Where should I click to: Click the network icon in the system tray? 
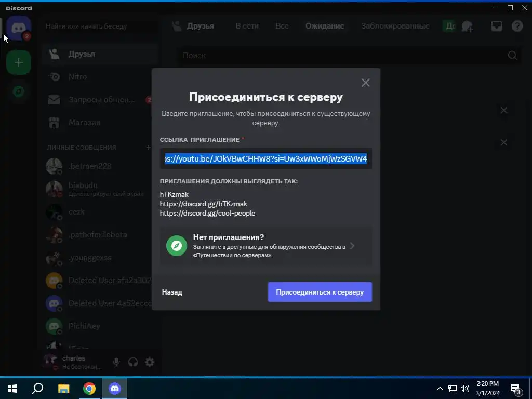453,389
